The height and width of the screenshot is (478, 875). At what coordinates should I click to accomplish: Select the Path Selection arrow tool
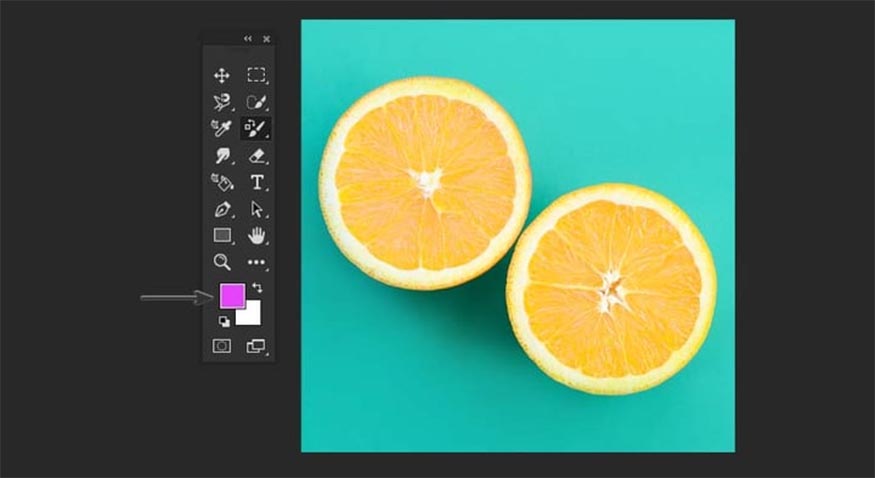(256, 209)
